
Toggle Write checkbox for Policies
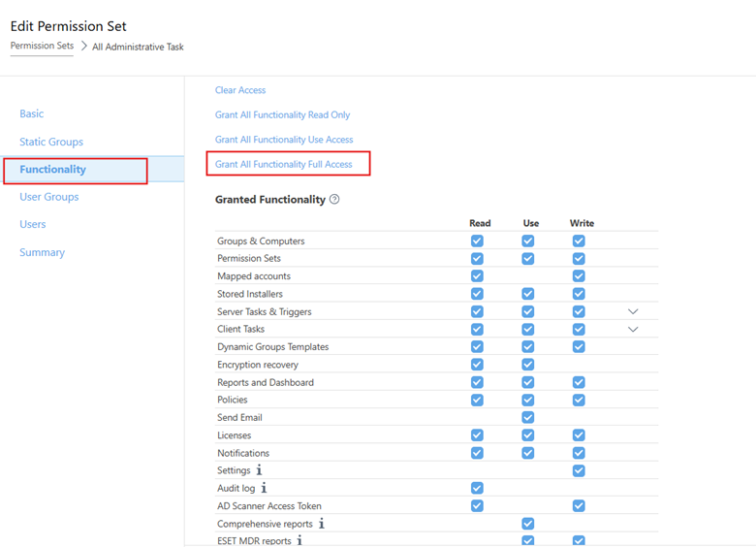click(x=579, y=400)
